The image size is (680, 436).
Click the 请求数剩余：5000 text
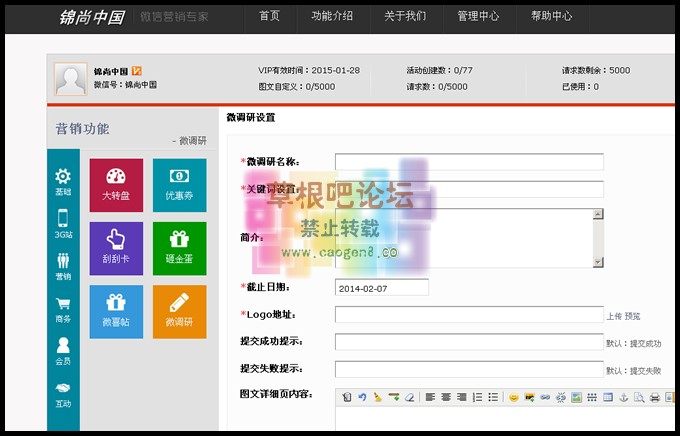(x=596, y=70)
